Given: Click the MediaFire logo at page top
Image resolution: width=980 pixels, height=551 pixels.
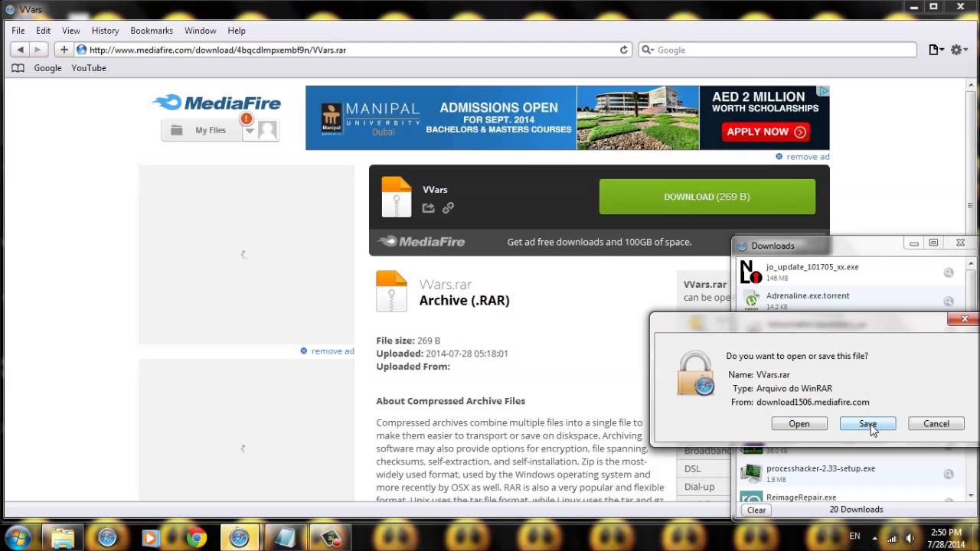Looking at the screenshot, I should point(217,103).
